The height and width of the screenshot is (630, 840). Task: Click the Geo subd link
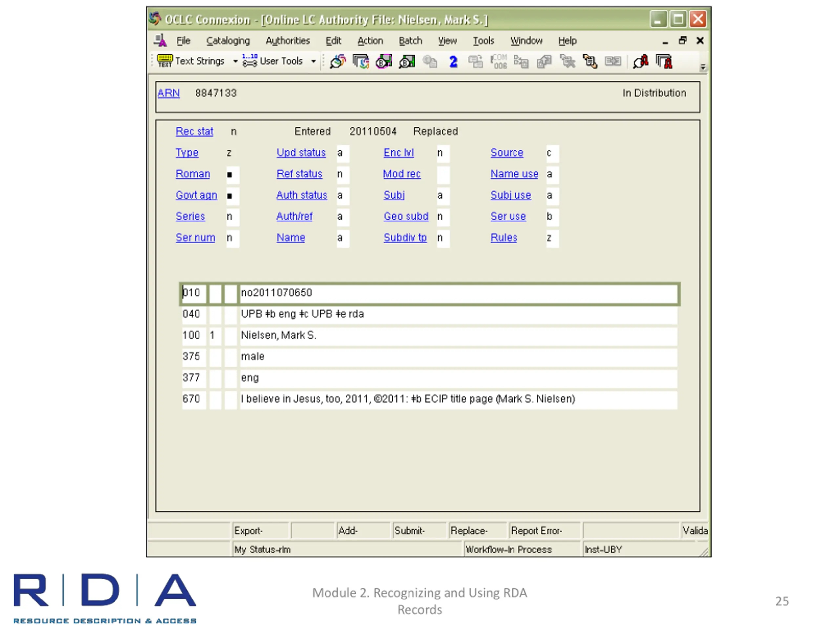406,217
